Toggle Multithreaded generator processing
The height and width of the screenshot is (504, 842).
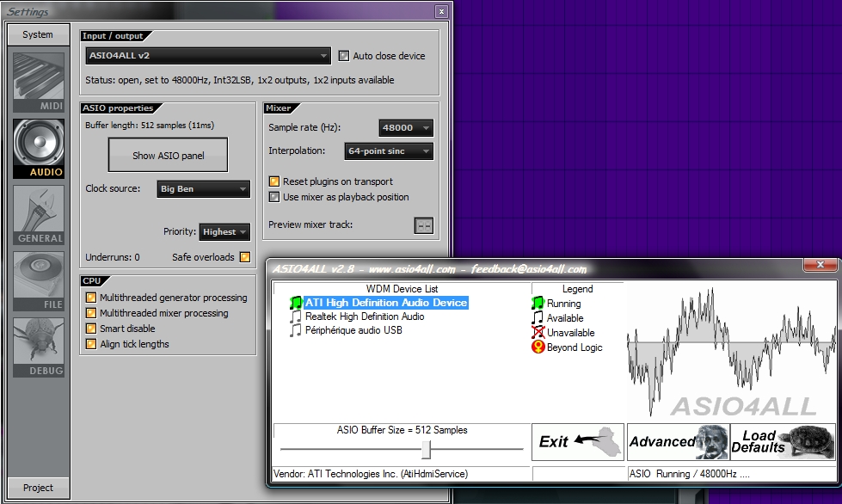coord(91,298)
